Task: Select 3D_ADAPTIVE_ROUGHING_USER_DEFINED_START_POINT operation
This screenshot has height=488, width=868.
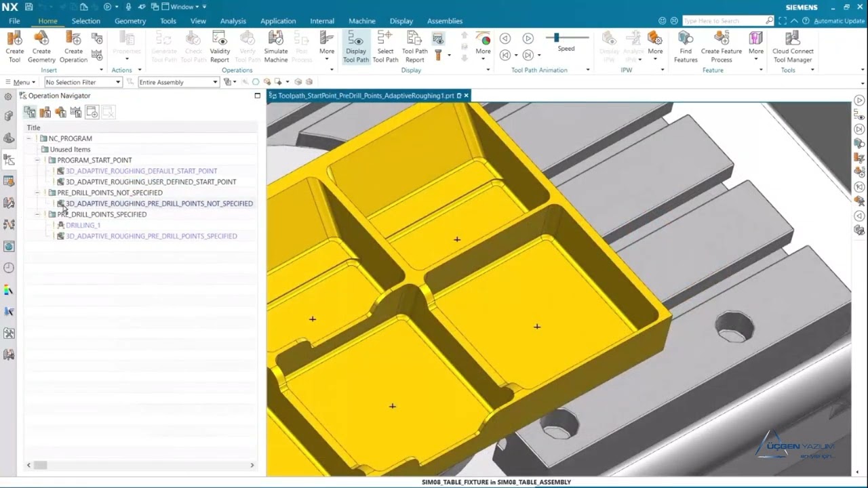Action: pyautogui.click(x=151, y=182)
